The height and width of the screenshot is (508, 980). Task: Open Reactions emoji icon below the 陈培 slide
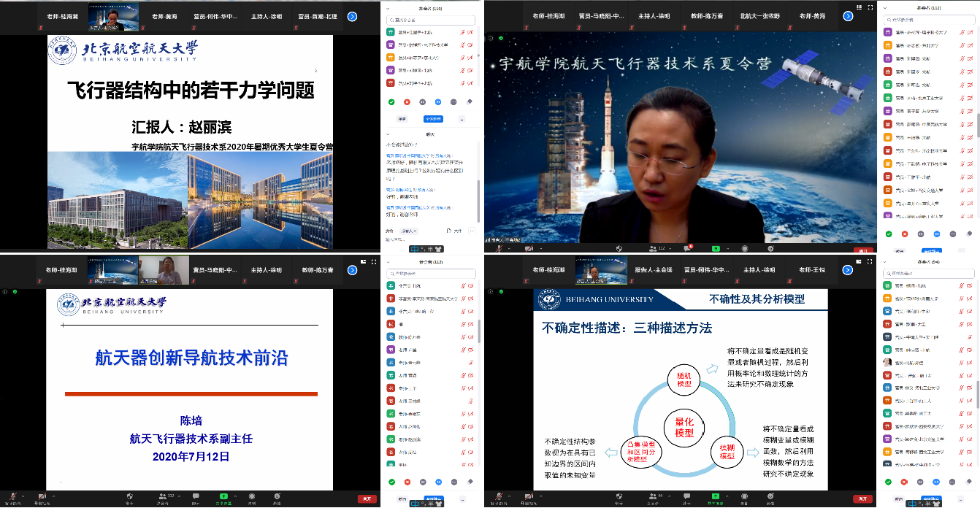pyautogui.click(x=277, y=498)
